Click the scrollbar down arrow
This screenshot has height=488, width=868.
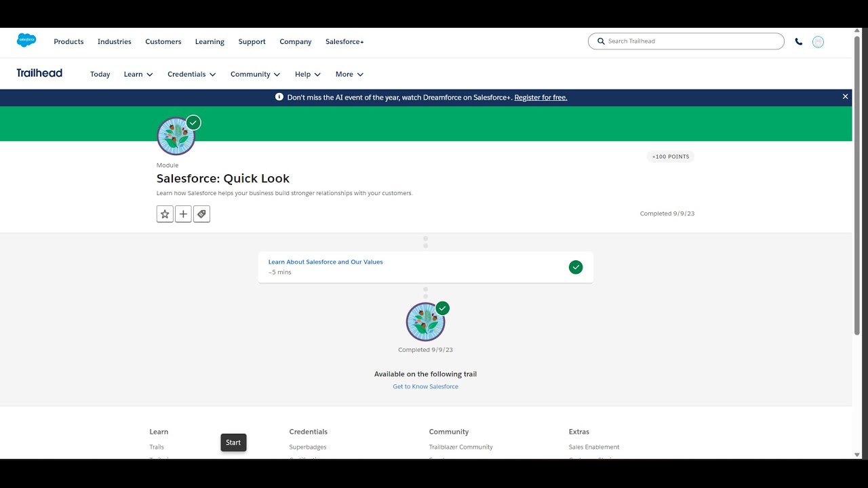[x=857, y=455]
